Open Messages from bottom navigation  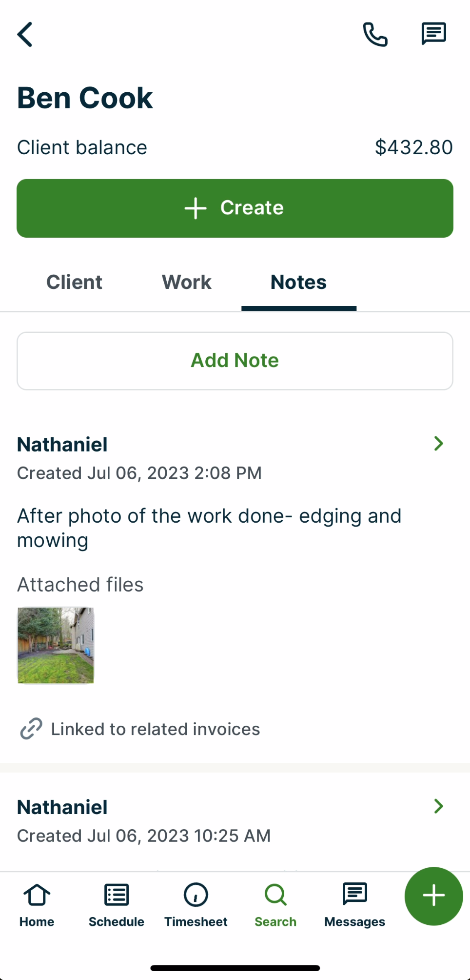(355, 905)
